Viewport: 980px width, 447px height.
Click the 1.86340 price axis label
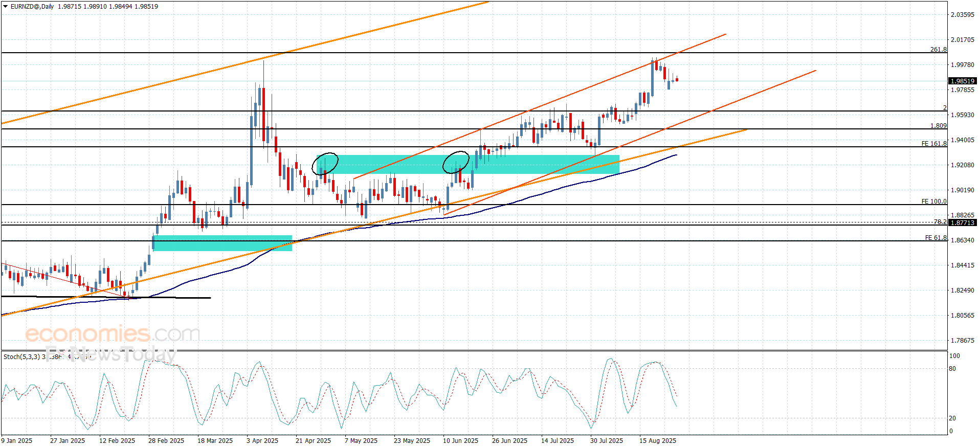click(963, 240)
